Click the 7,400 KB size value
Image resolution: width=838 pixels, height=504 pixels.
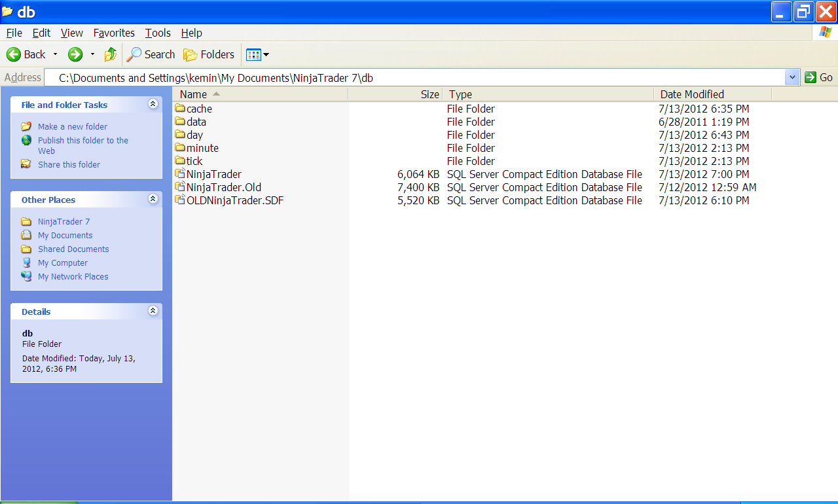(x=418, y=187)
